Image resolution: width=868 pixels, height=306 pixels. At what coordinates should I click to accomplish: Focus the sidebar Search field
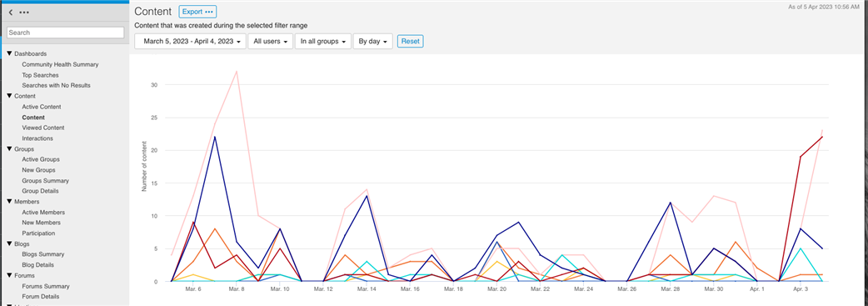[x=66, y=33]
